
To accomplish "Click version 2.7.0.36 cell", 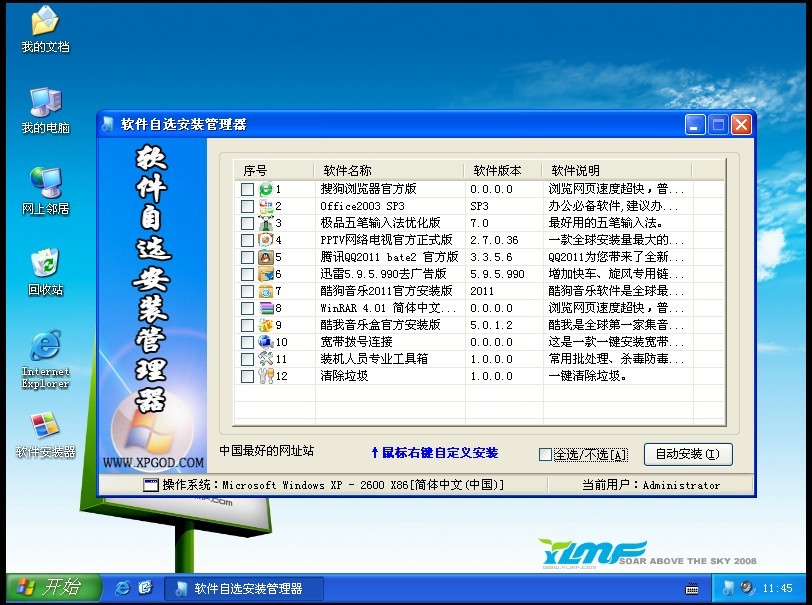I will click(494, 240).
